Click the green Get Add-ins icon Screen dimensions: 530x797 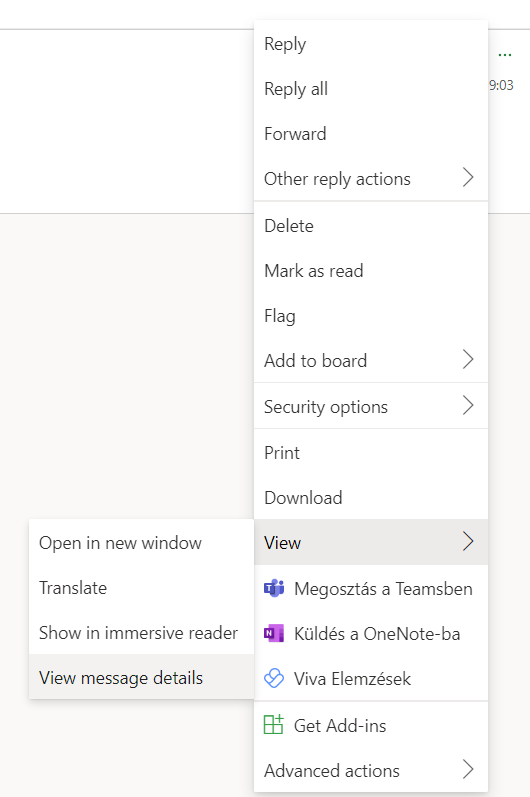coord(274,725)
